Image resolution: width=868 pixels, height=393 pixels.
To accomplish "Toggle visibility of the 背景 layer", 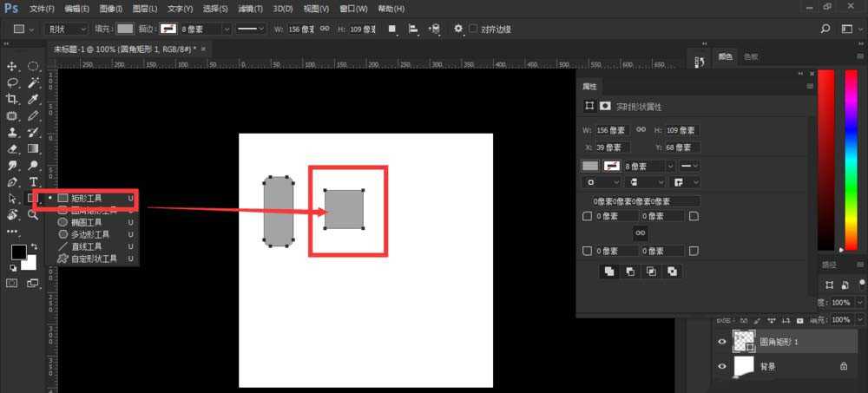I will pyautogui.click(x=721, y=367).
